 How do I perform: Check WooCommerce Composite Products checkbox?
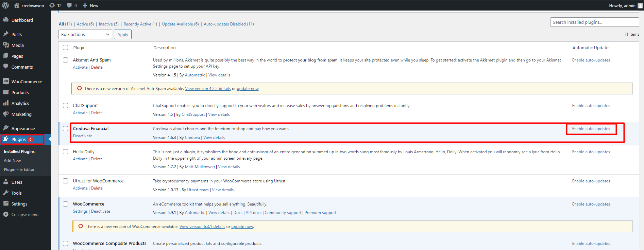[x=66, y=243]
